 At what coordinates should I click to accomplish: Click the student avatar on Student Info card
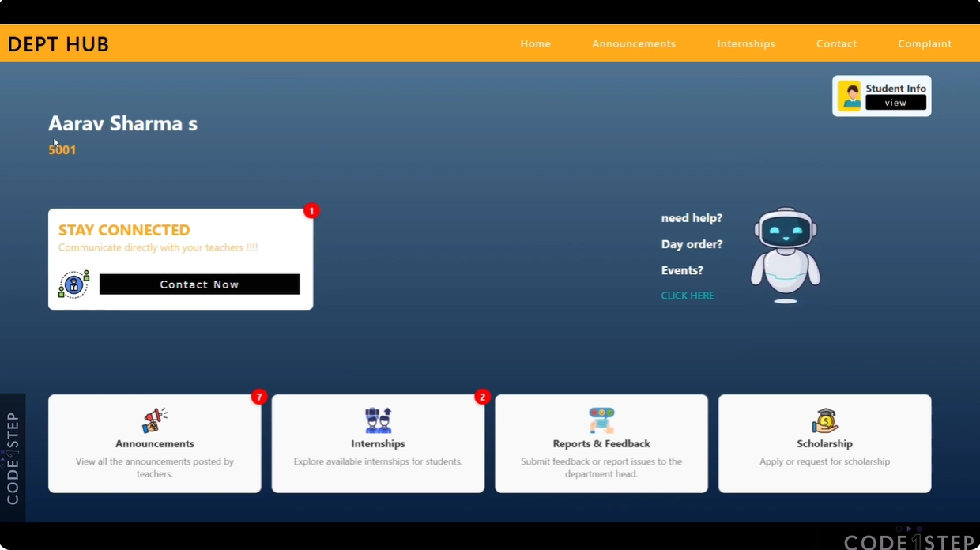(850, 95)
